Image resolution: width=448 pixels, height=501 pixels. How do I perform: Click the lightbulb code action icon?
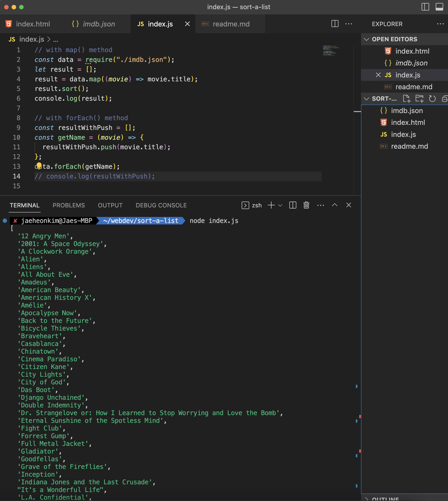39,165
